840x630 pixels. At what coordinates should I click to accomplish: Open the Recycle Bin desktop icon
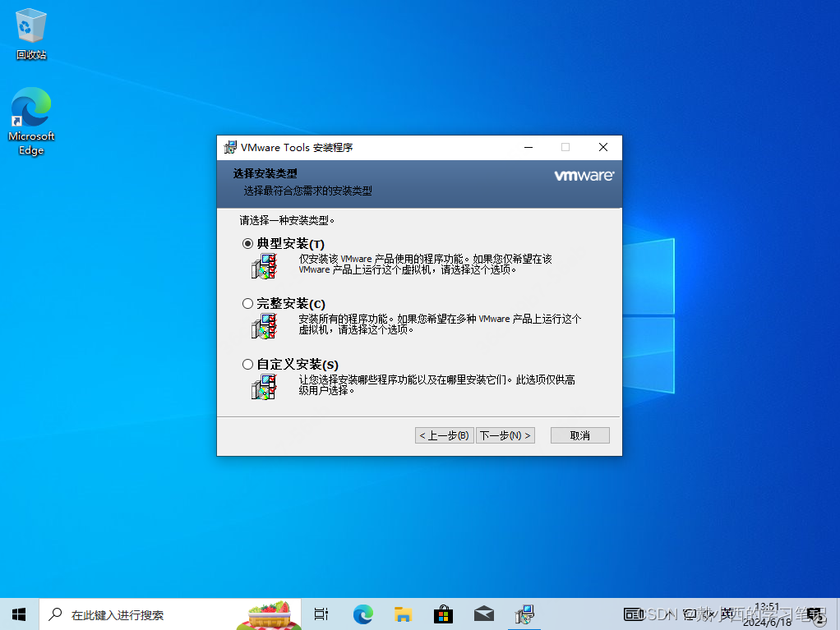pos(31,34)
